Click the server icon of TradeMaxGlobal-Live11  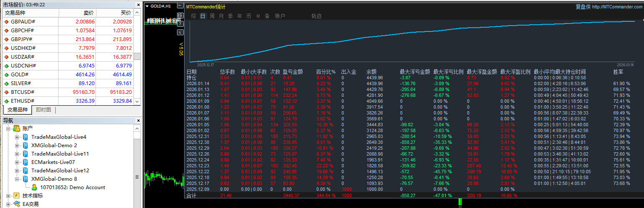25,154
